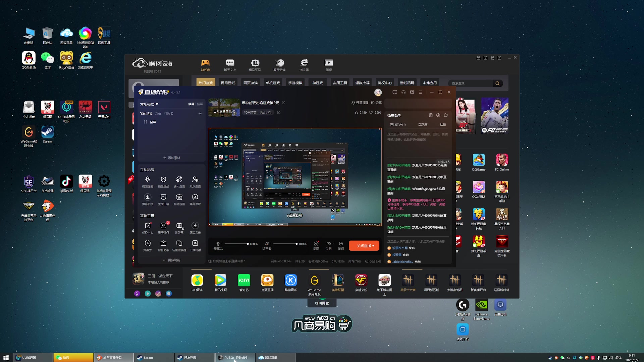Expand the 录制 record options arrow
This screenshot has height=362, width=644.
coord(333,244)
